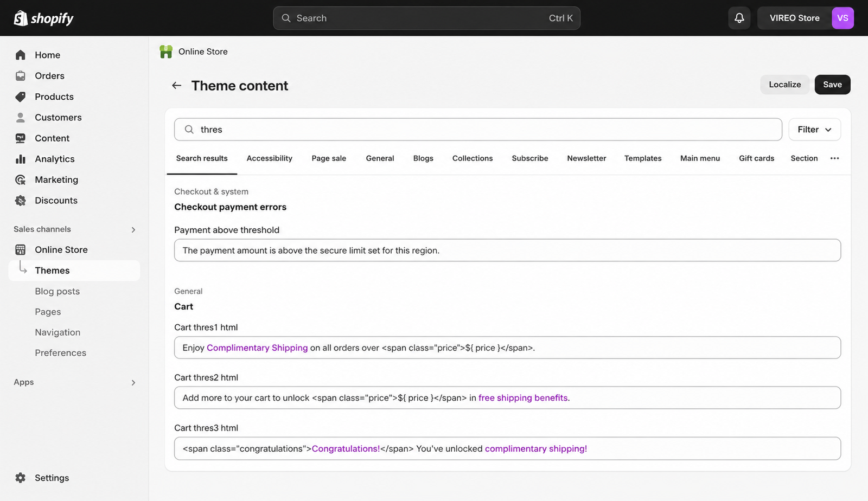Click the Products label in the sidebar
This screenshot has width=868, height=501.
click(x=54, y=97)
